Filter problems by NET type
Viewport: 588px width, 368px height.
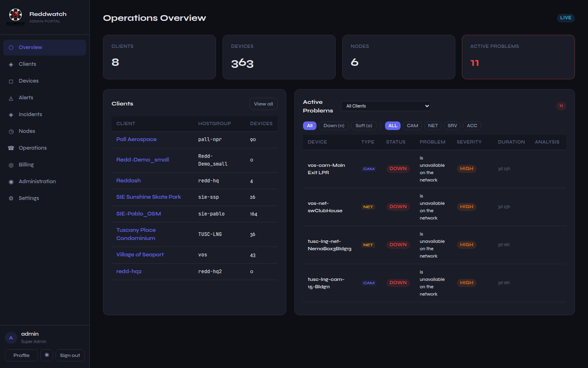433,126
